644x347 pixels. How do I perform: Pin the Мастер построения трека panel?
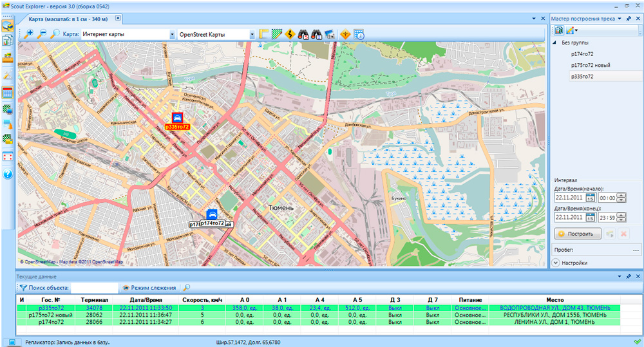[x=629, y=19]
